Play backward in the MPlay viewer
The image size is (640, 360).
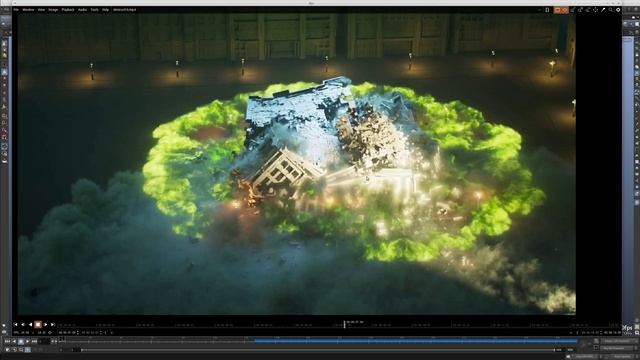coord(30,324)
